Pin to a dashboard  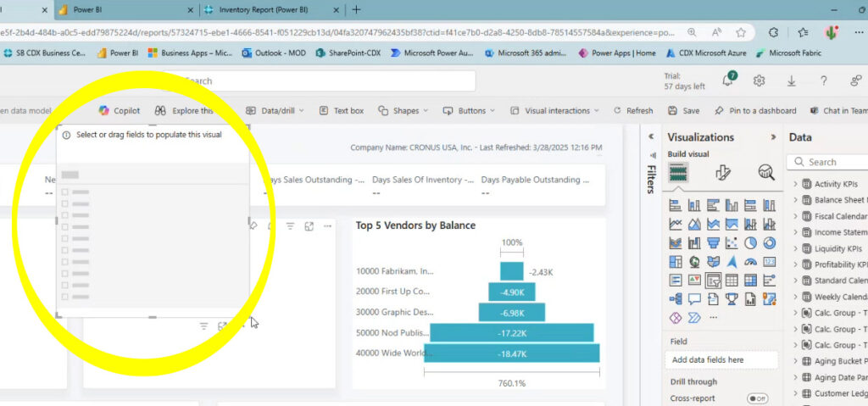[x=755, y=111]
